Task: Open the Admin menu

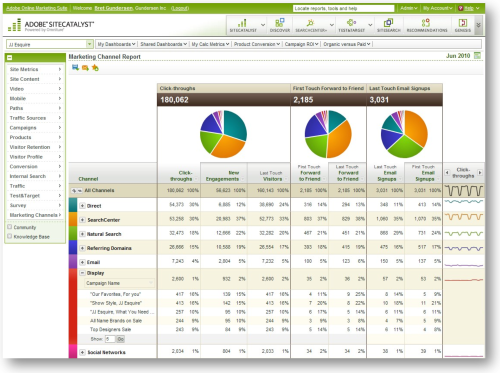Action: pyautogui.click(x=409, y=8)
